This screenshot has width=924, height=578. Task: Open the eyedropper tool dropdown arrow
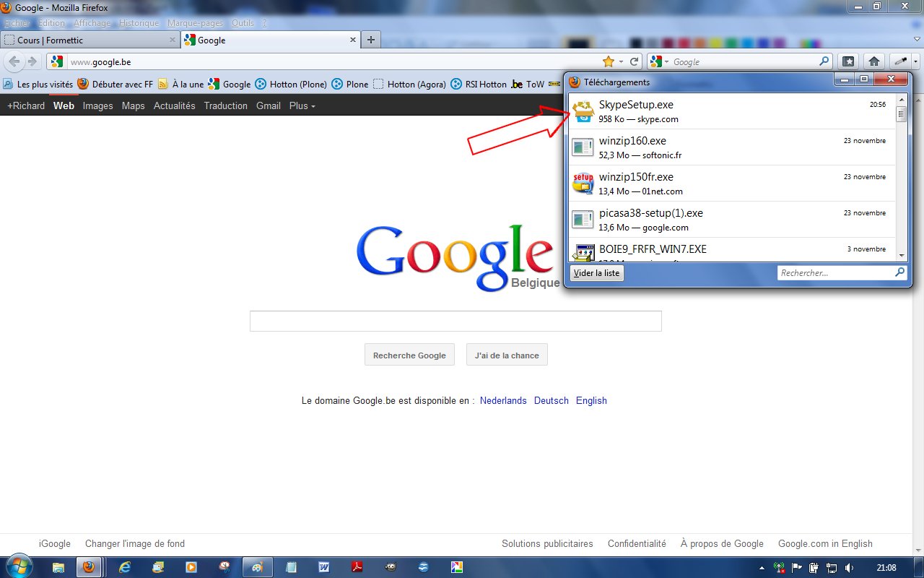pyautogui.click(x=915, y=61)
